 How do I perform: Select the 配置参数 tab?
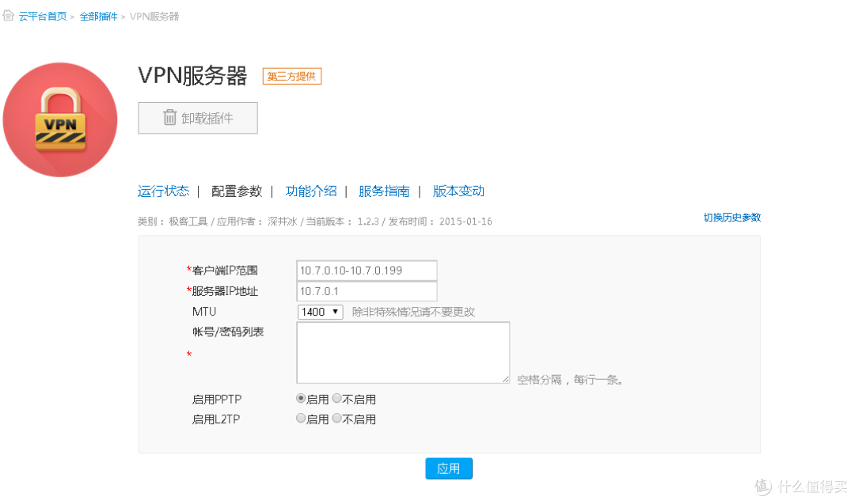tap(237, 191)
